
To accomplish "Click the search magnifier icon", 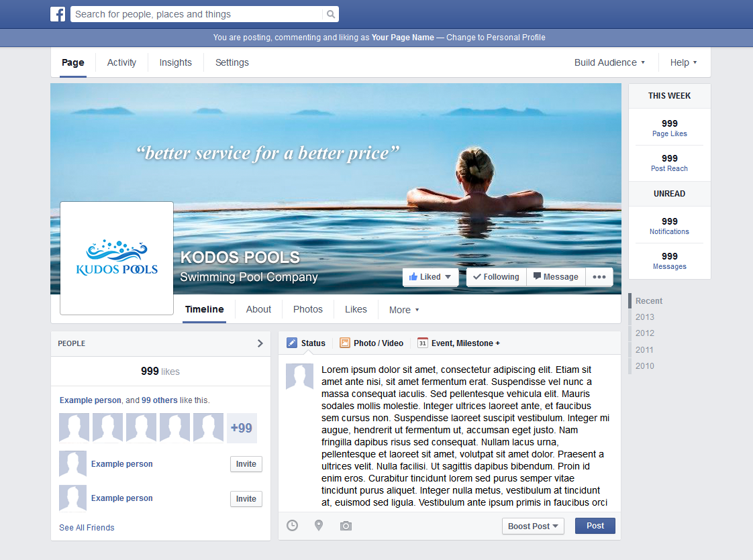I will [x=330, y=13].
